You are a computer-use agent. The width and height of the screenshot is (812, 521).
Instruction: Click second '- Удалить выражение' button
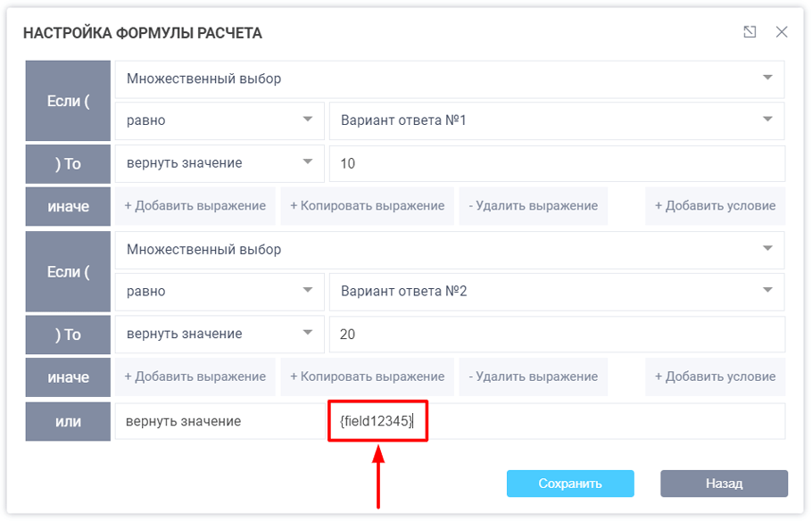[x=533, y=376]
